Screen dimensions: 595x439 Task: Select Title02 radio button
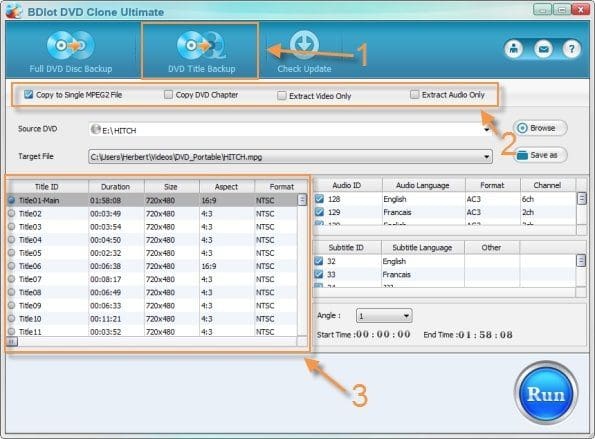point(11,213)
